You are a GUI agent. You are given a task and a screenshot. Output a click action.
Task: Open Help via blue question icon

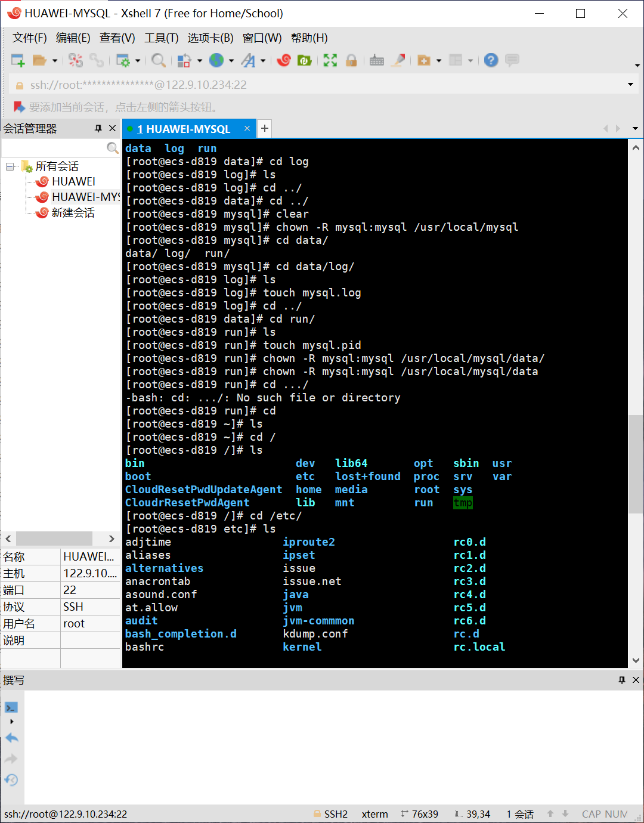point(491,60)
